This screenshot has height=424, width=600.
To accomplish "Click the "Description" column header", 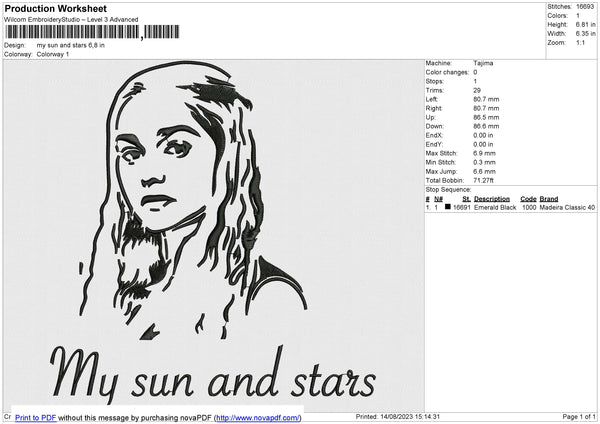I will (x=492, y=199).
